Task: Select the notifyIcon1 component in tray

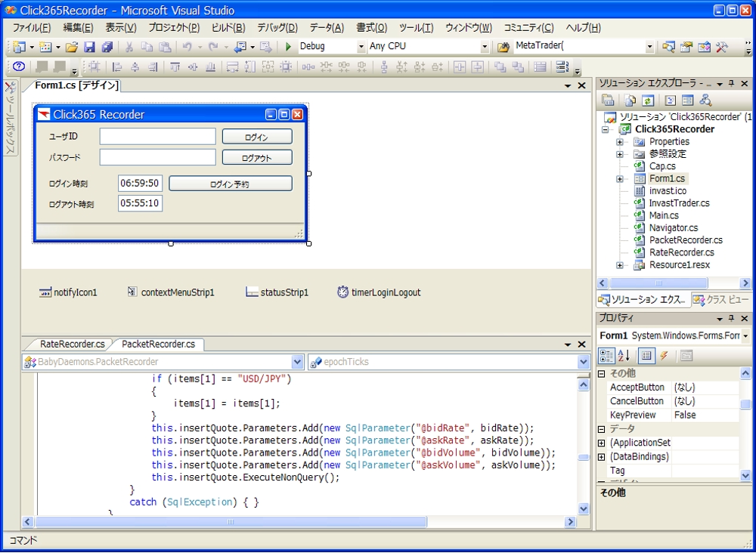Action: click(68, 292)
